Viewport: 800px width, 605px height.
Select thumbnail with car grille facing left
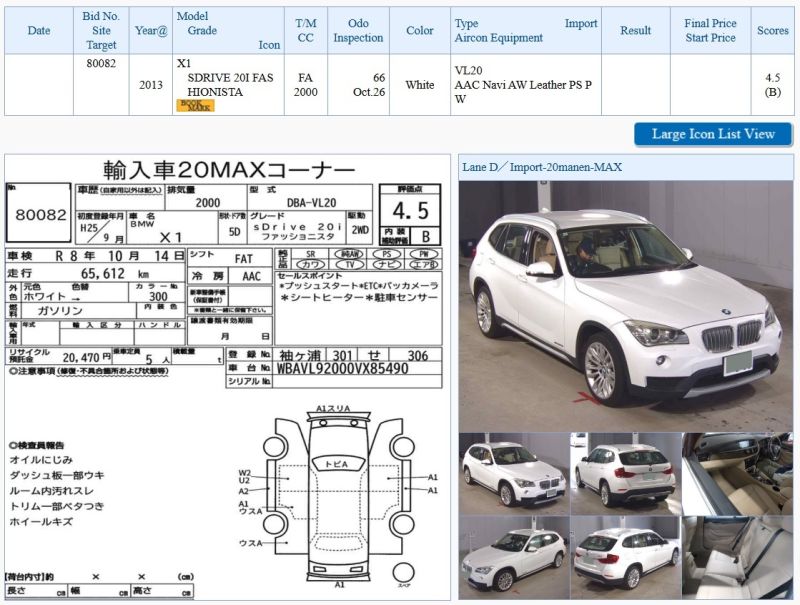pyautogui.click(x=514, y=558)
